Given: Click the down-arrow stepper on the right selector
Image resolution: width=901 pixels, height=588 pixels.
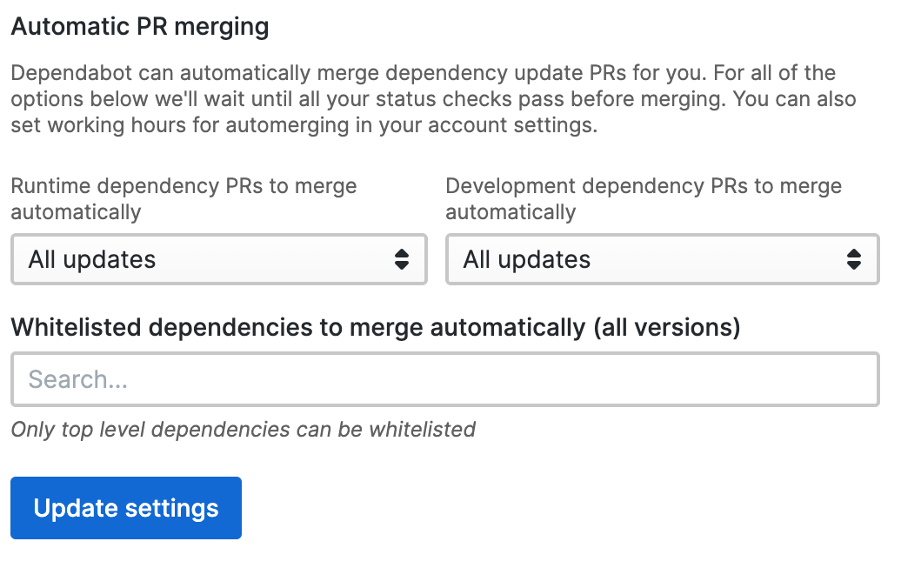Looking at the screenshot, I should coord(853,264).
